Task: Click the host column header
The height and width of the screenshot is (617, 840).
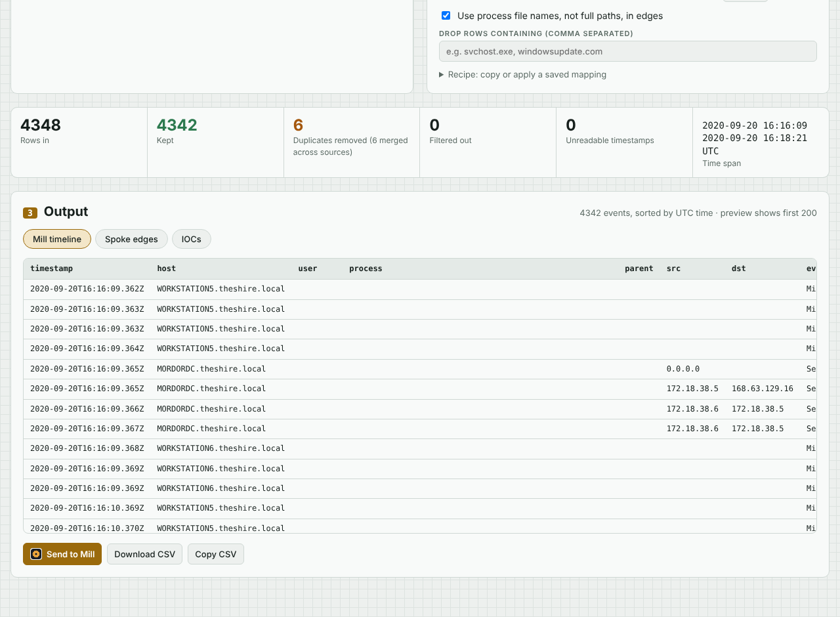Action: [x=167, y=268]
